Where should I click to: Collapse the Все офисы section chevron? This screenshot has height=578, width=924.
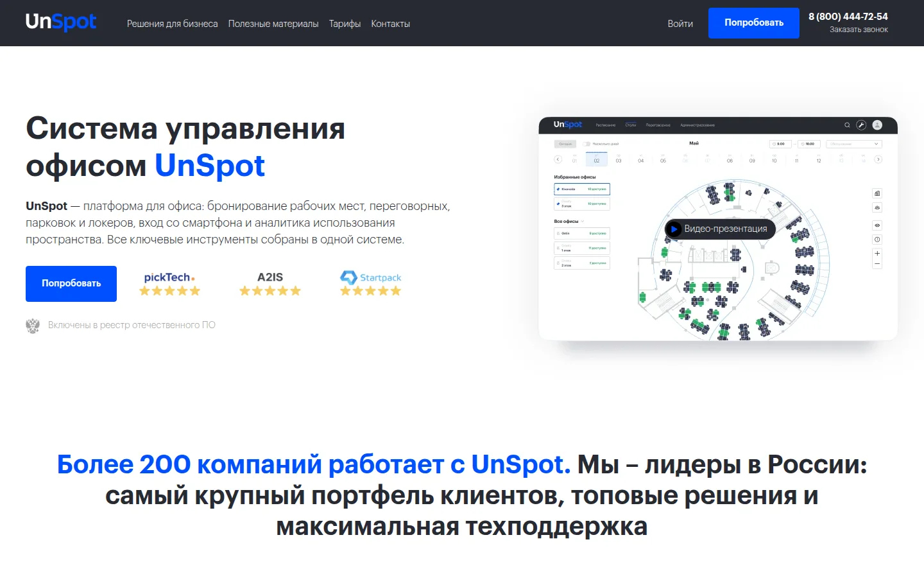click(x=583, y=221)
